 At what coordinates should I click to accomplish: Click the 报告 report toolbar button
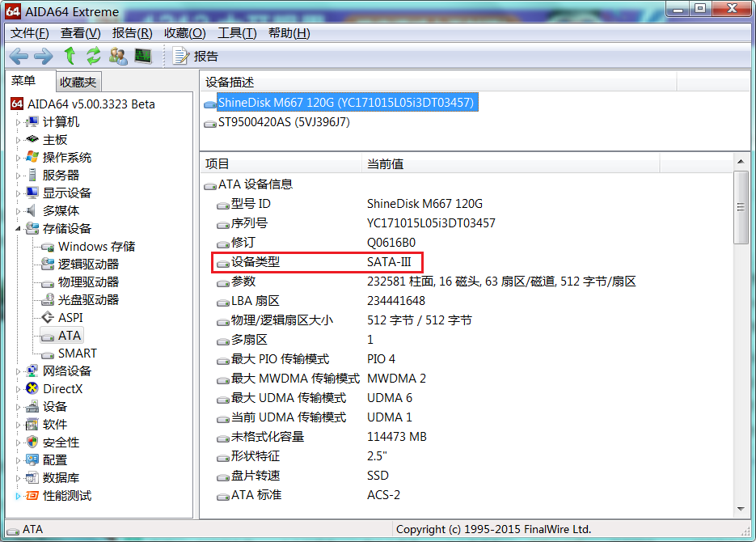pos(196,56)
